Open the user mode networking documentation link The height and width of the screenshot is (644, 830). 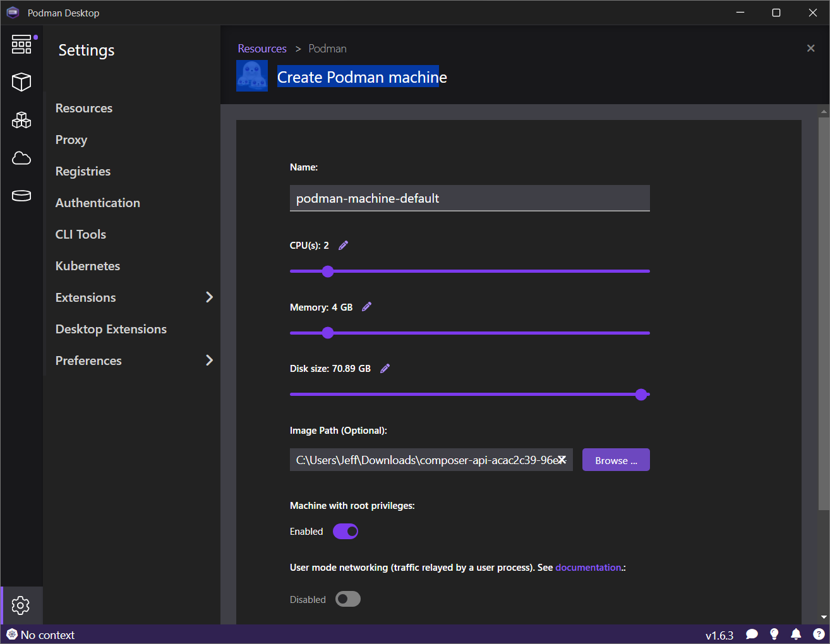tap(588, 568)
